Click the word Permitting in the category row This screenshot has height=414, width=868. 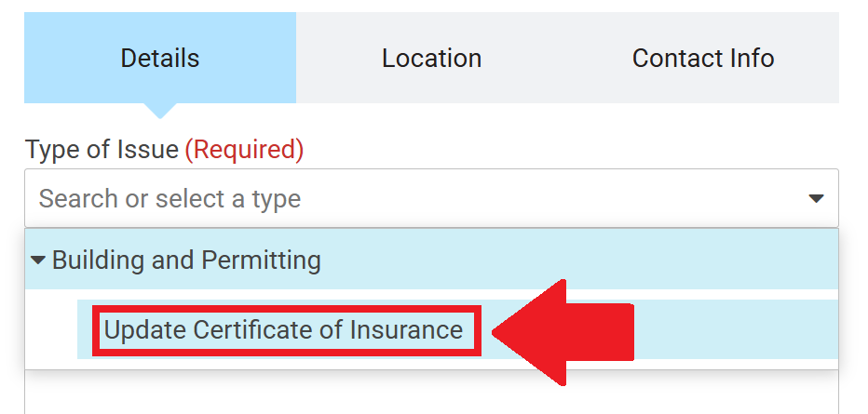click(265, 260)
